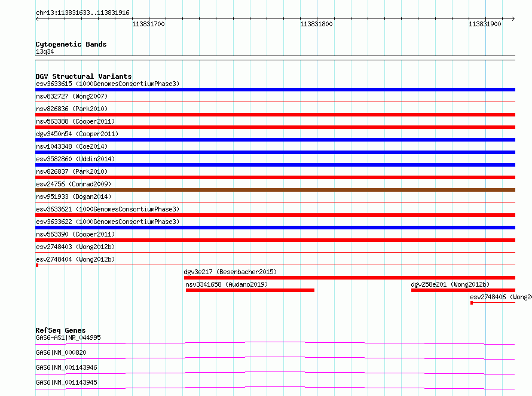Click the left arrow of the ruler
The height and width of the screenshot is (396, 532).
click(37, 19)
